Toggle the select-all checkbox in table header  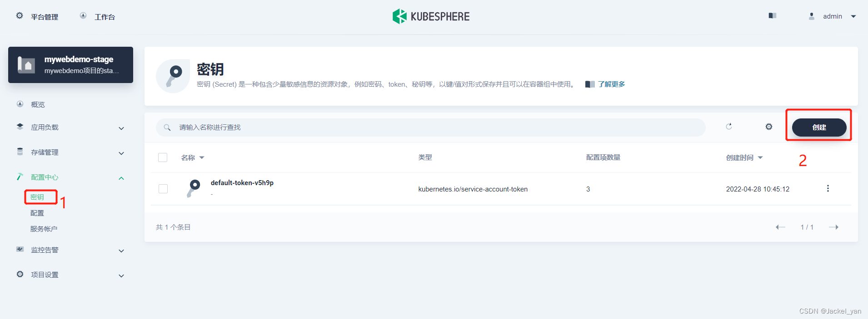[x=163, y=157]
